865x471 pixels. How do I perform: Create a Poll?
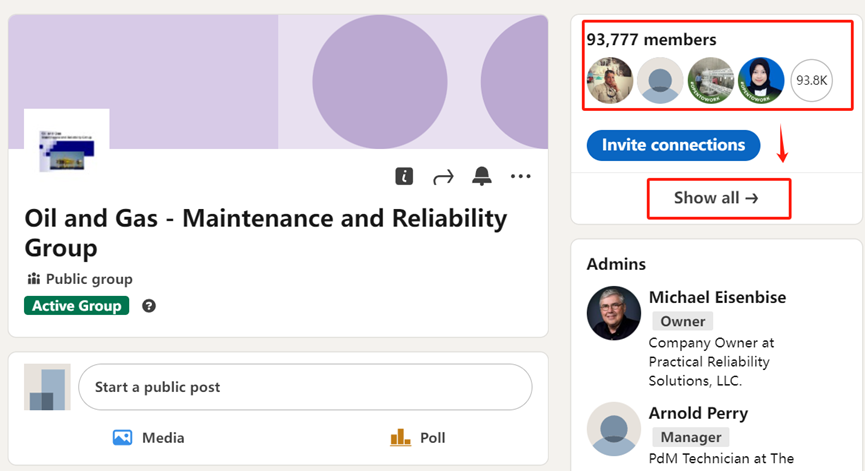pyautogui.click(x=418, y=438)
